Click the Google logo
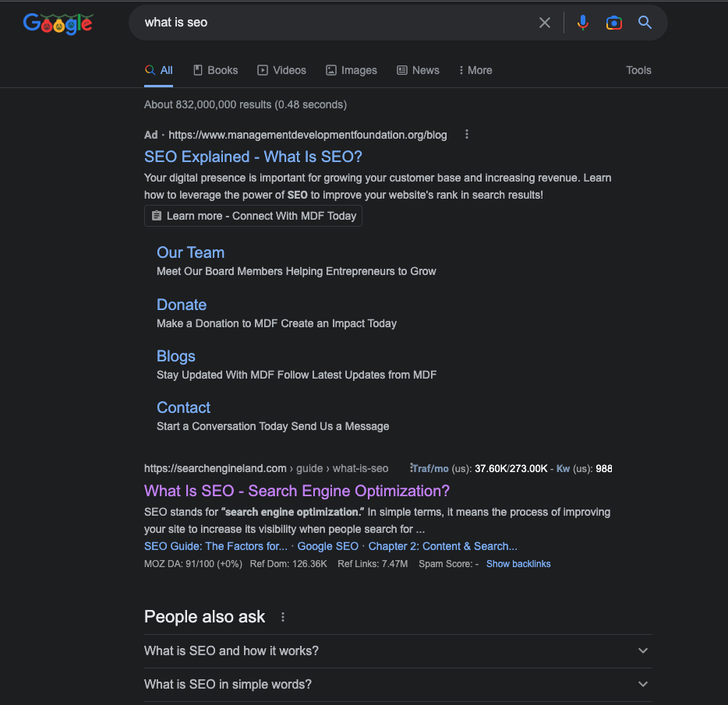The image size is (728, 705). [x=58, y=23]
